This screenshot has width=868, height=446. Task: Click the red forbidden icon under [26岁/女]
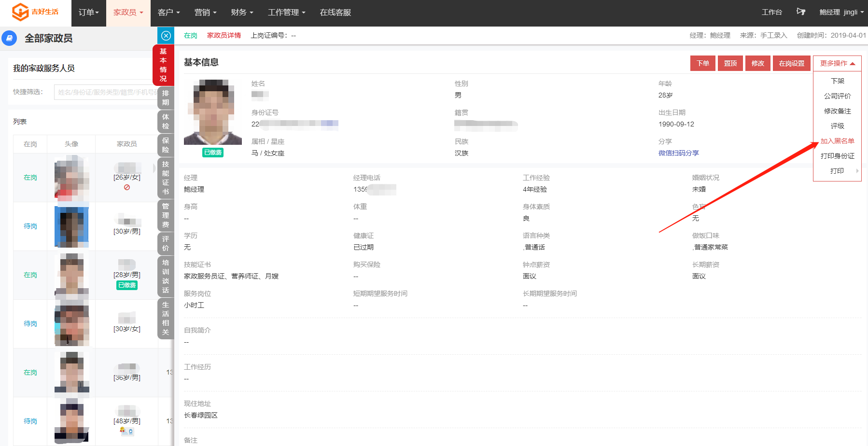tap(127, 187)
